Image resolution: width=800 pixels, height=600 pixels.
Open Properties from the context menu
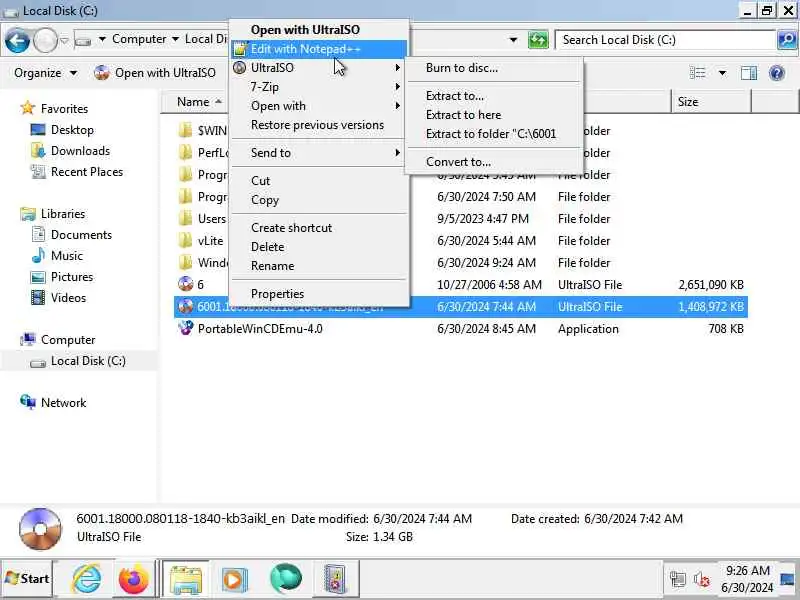pyautogui.click(x=319, y=294)
